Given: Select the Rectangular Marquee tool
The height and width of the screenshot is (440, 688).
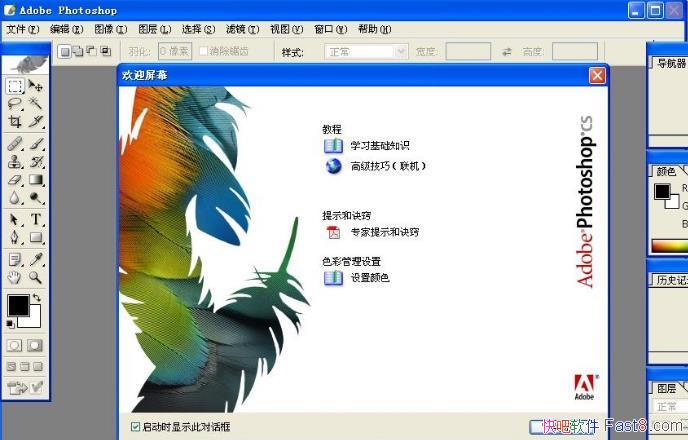Looking at the screenshot, I should tap(15, 86).
